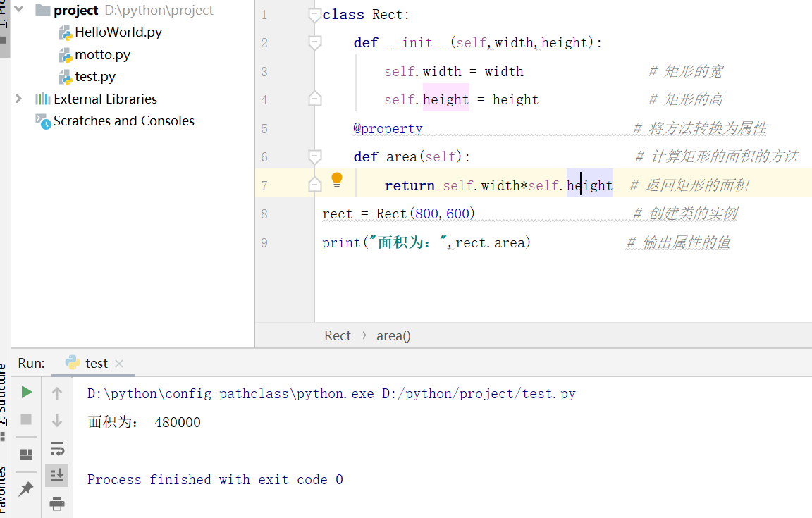Click line number 9 in gutter

pyautogui.click(x=264, y=242)
